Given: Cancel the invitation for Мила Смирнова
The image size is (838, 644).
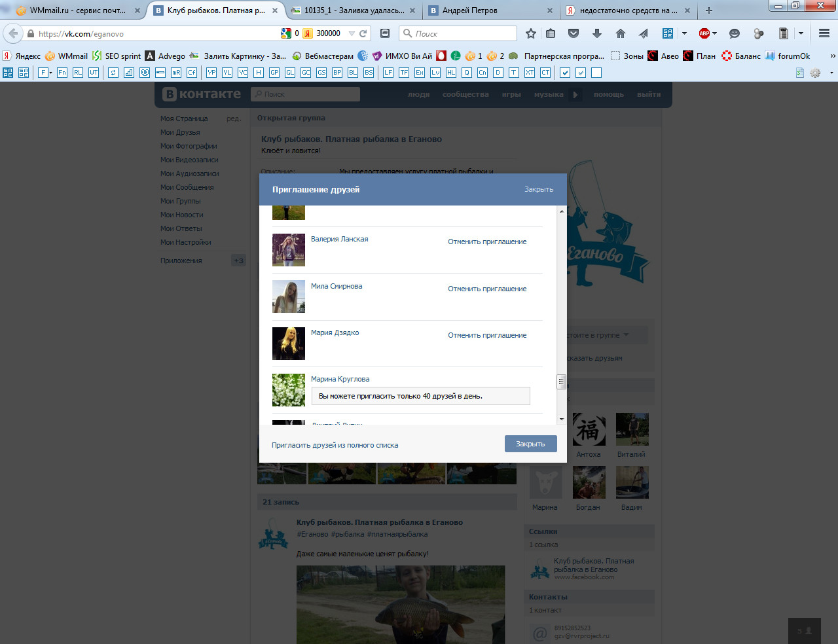Looking at the screenshot, I should pos(487,289).
